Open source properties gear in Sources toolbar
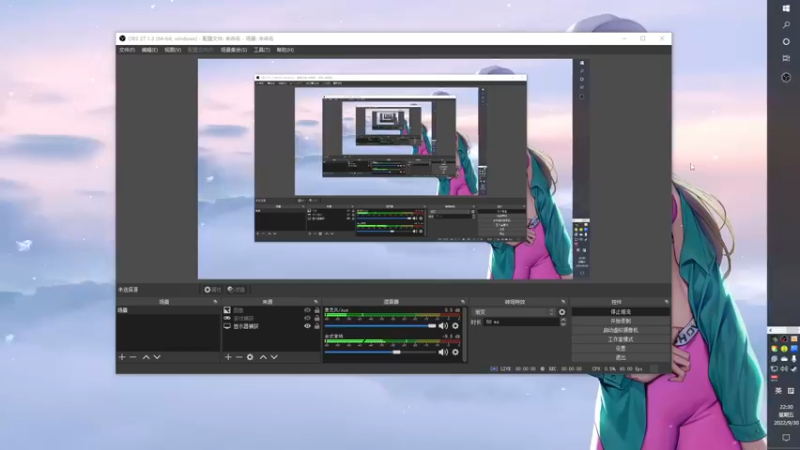The image size is (800, 450). (x=250, y=357)
